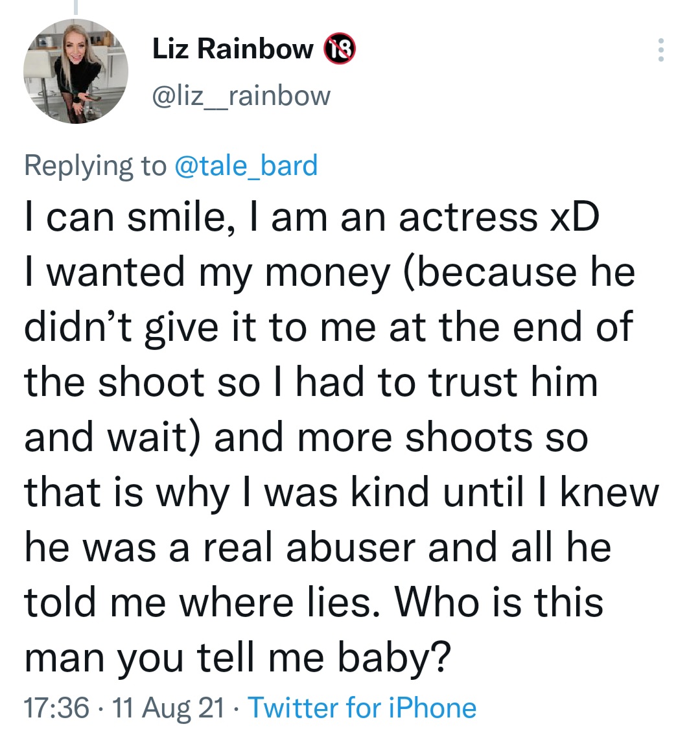Click the "Twitter for iPhone" source link
Screen dimensions: 700x746
tap(362, 707)
